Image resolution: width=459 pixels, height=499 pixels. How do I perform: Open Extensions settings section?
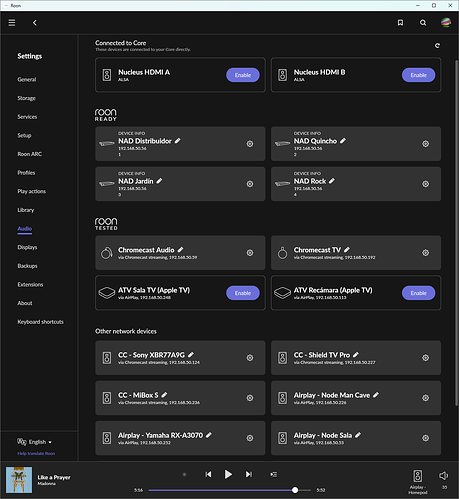[x=30, y=285]
